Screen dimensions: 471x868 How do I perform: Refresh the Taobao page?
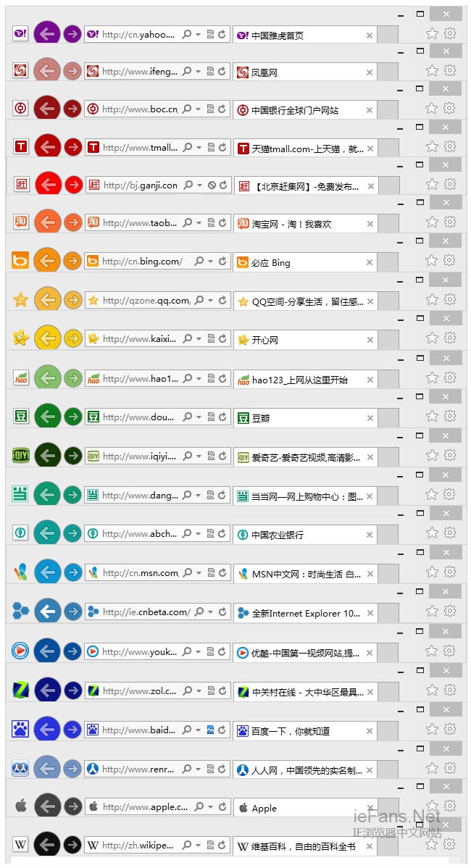coord(222,223)
